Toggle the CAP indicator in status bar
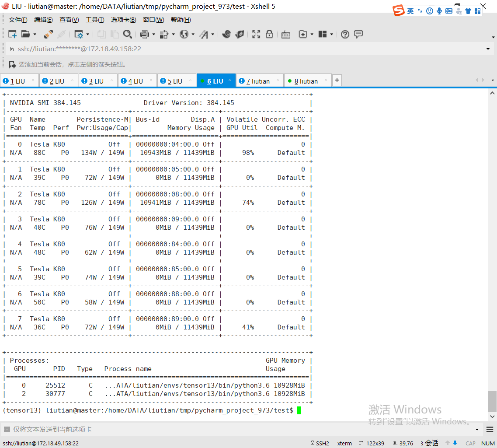 [470, 443]
